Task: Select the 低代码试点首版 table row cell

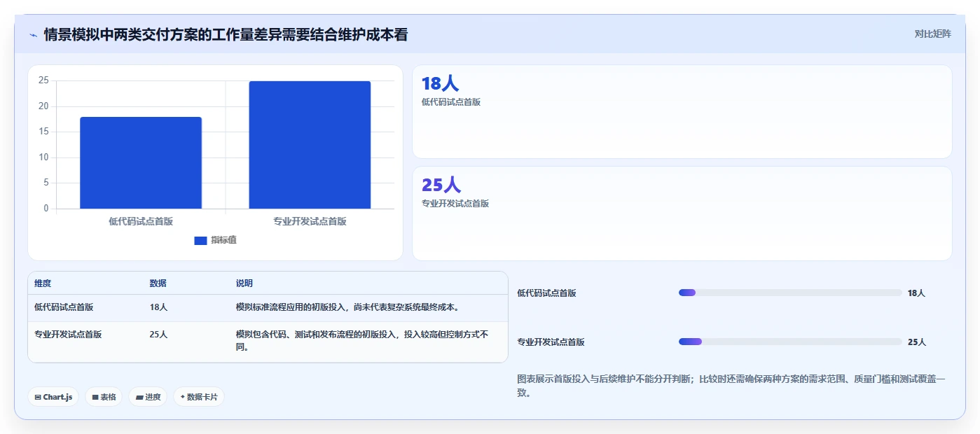Action: pos(64,307)
